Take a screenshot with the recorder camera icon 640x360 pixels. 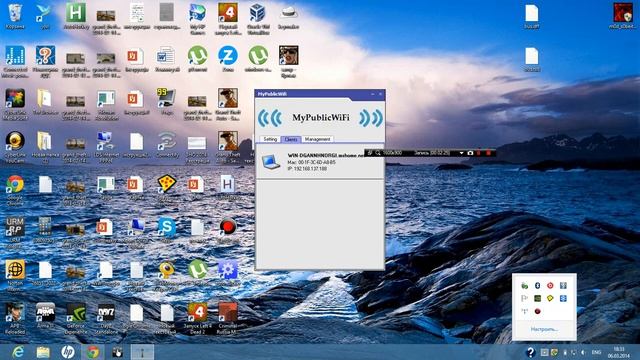point(470,153)
